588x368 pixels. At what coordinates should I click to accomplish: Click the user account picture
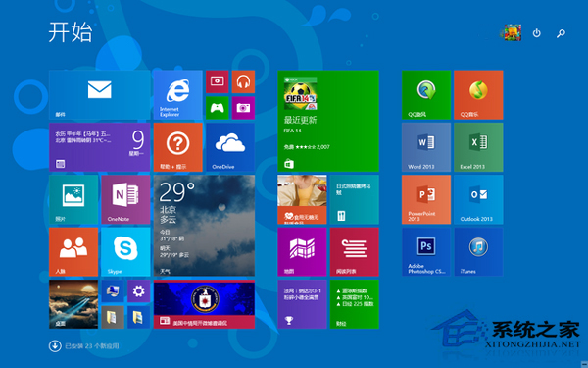coord(512,32)
